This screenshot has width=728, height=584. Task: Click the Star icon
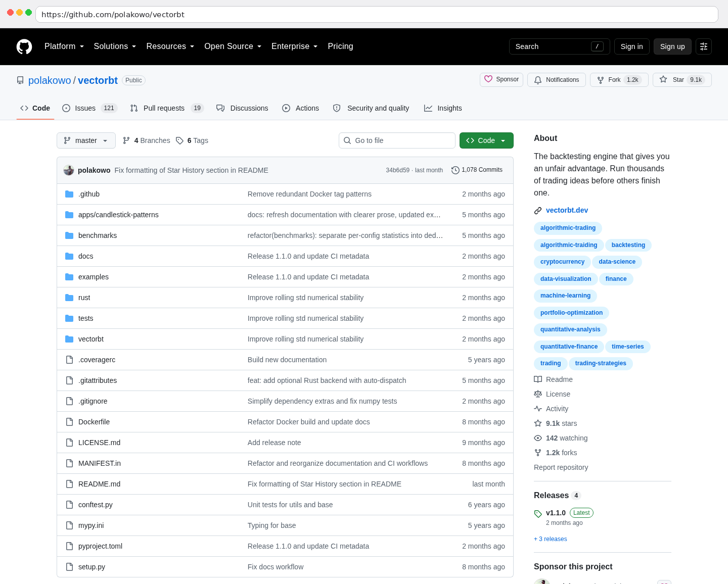click(663, 80)
